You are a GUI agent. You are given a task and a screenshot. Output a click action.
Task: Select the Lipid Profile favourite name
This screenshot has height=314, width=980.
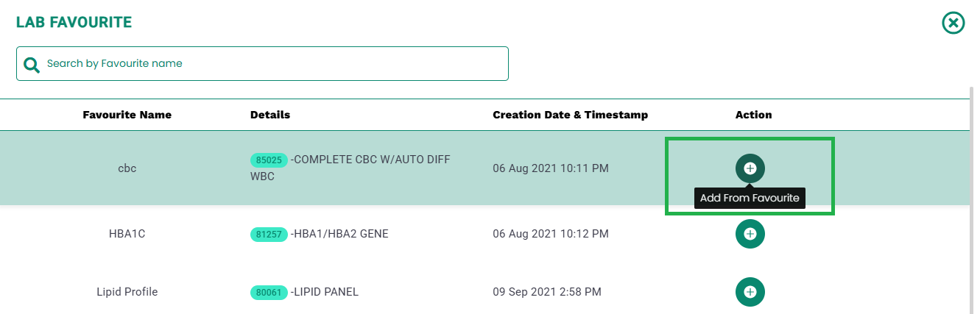[x=127, y=292]
